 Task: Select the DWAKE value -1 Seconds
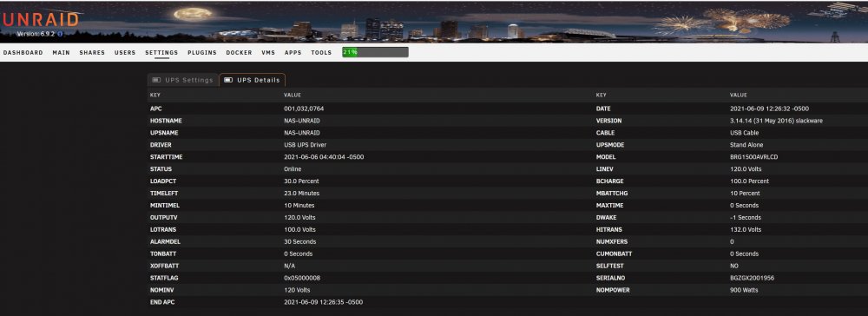coord(746,218)
